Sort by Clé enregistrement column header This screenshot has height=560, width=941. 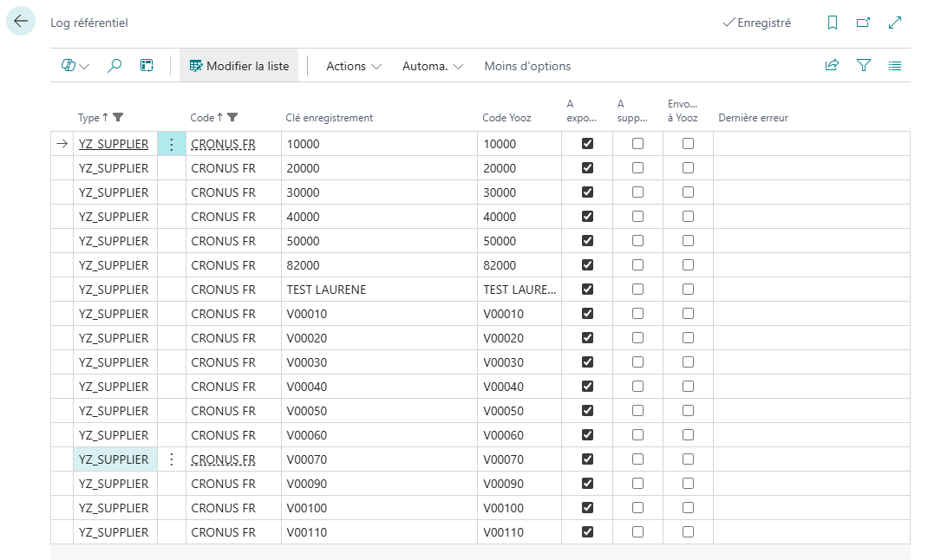click(x=342, y=118)
